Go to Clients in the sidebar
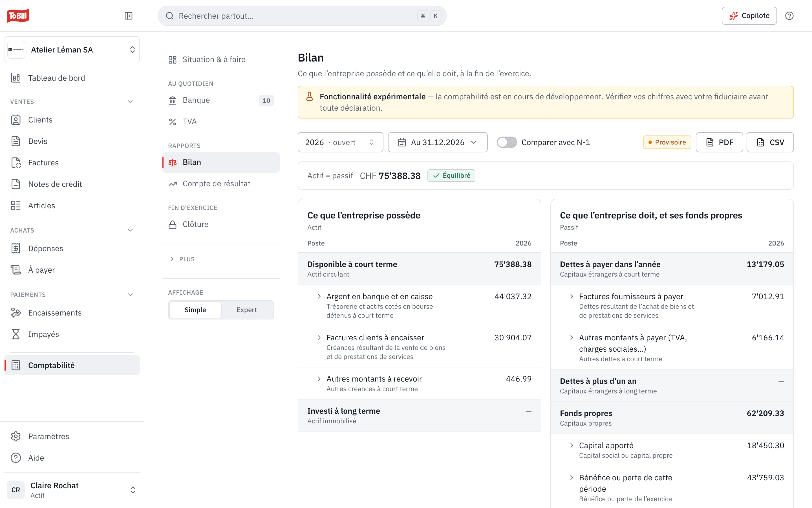The height and width of the screenshot is (508, 812). pyautogui.click(x=72, y=120)
